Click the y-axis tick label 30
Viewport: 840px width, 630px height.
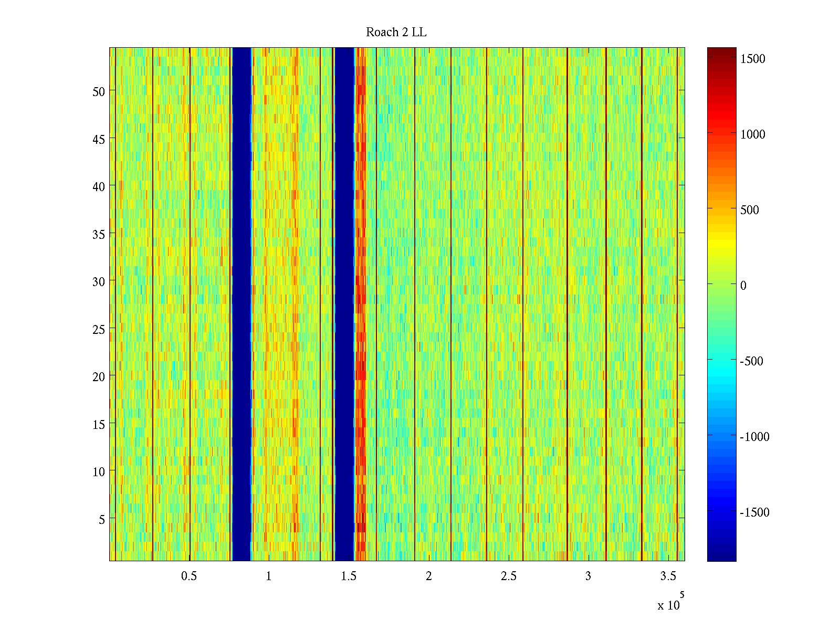point(99,282)
